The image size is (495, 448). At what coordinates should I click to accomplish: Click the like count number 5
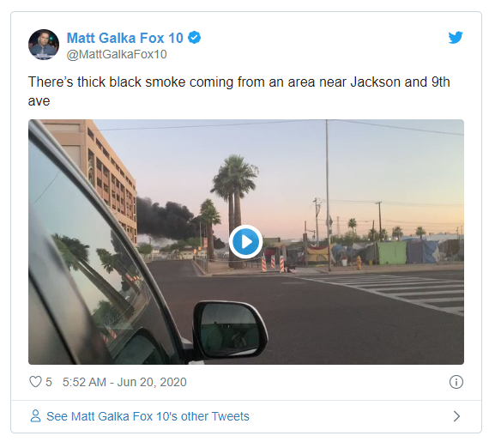(x=49, y=382)
